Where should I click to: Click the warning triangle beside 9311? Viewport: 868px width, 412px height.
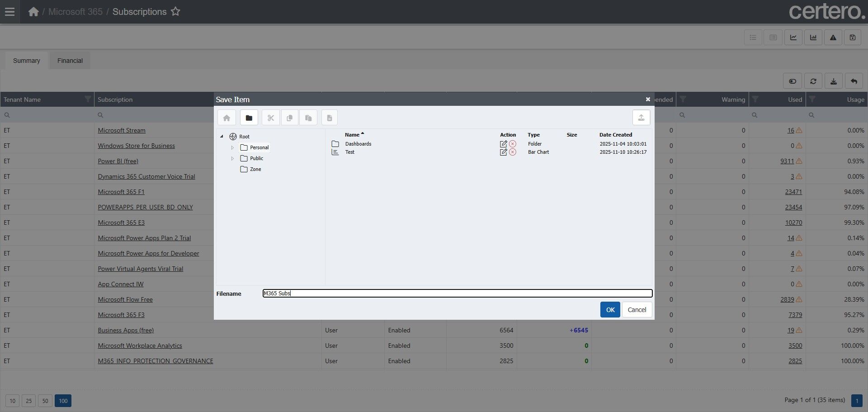pyautogui.click(x=799, y=161)
